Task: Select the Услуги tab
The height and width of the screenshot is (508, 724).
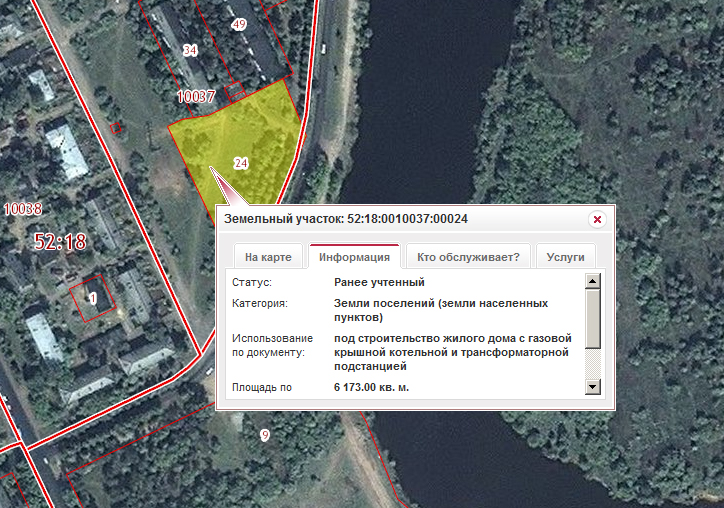Action: click(x=566, y=257)
